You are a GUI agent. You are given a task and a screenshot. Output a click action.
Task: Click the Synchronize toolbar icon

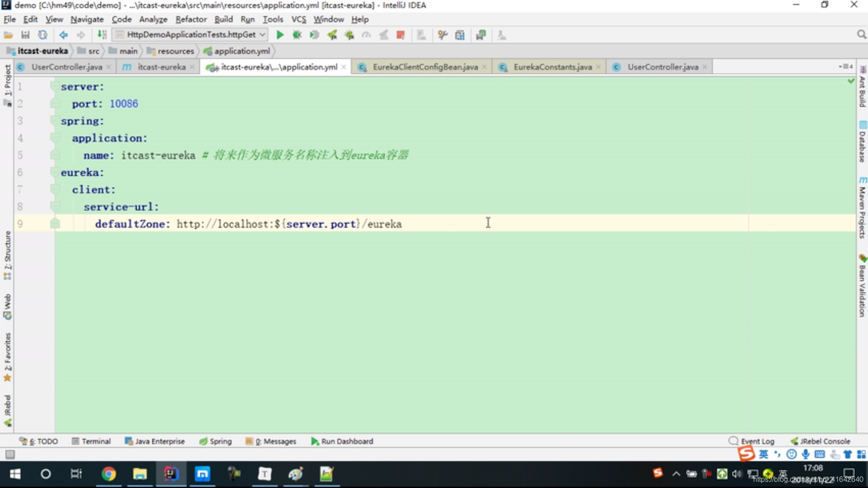pos(42,35)
